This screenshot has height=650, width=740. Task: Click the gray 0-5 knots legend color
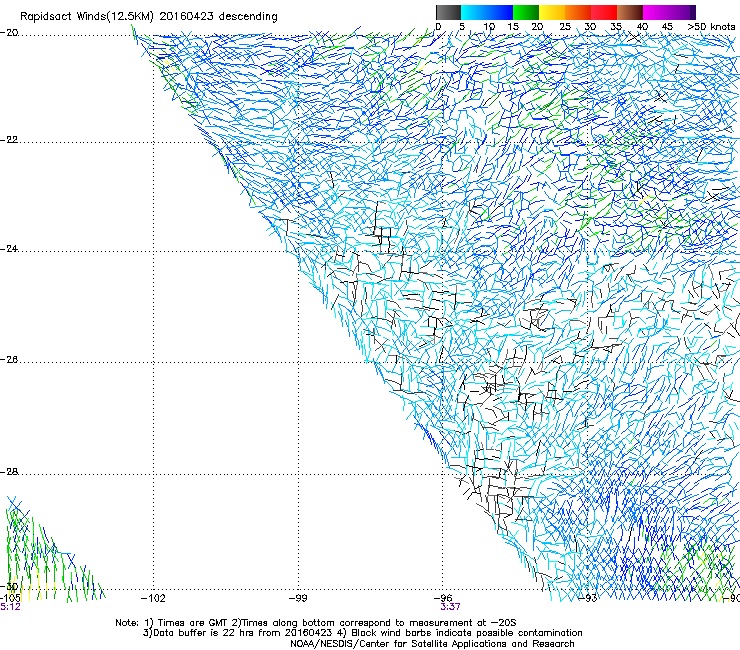pos(448,12)
